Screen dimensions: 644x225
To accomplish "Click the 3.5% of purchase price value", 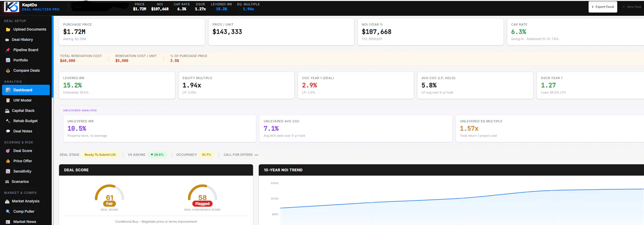I will pyautogui.click(x=175, y=61).
